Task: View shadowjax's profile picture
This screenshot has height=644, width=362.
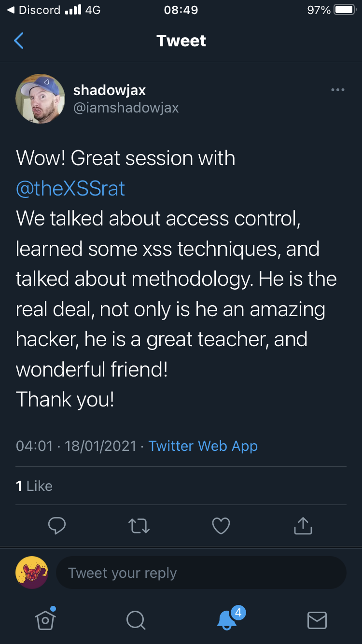Action: pos(40,98)
